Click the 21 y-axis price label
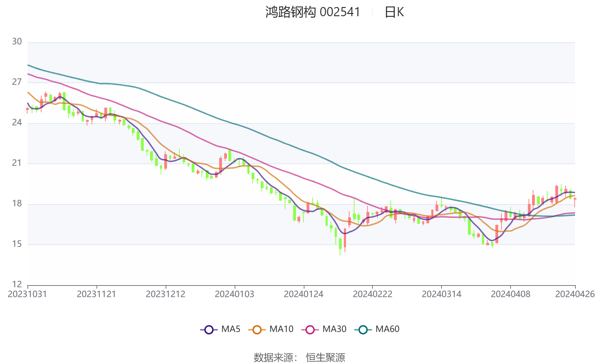The height and width of the screenshot is (364, 599). coord(17,163)
